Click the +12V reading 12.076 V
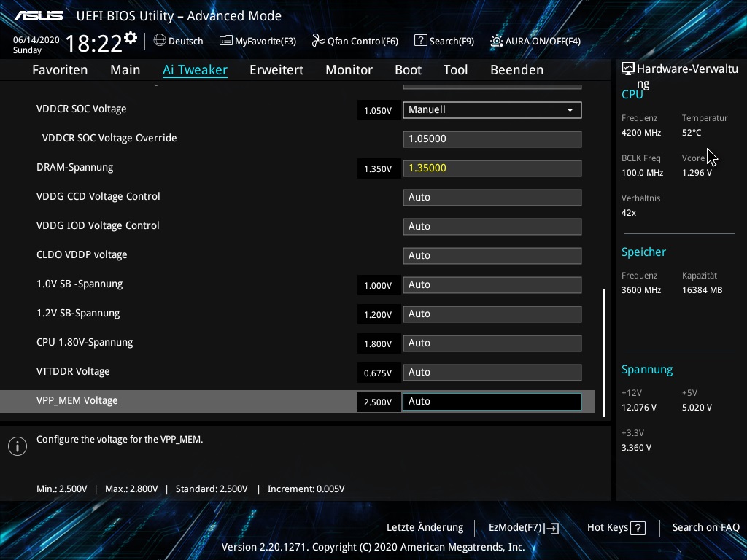747x560 pixels. click(639, 408)
